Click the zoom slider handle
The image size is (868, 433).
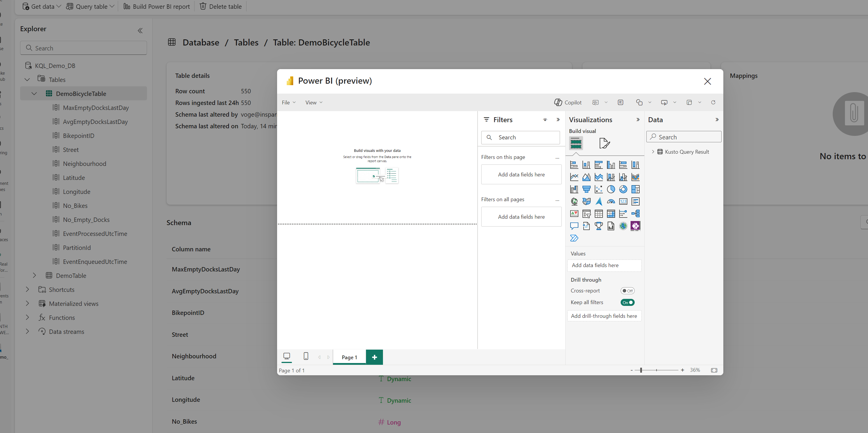tap(641, 370)
